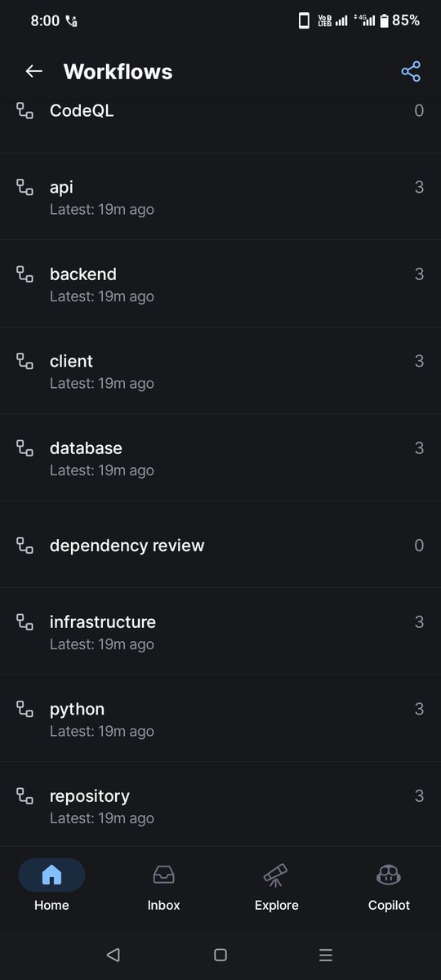Tap the run count 0 for dependency review

(x=419, y=546)
